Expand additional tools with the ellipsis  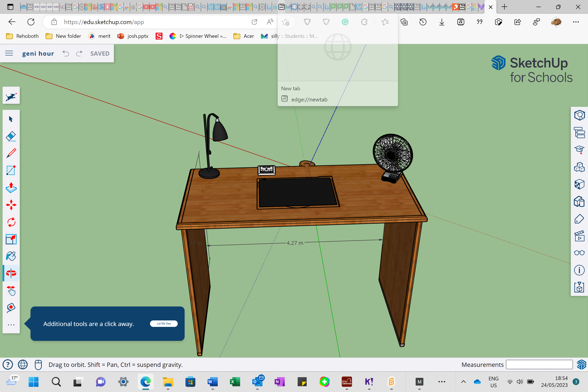11,325
